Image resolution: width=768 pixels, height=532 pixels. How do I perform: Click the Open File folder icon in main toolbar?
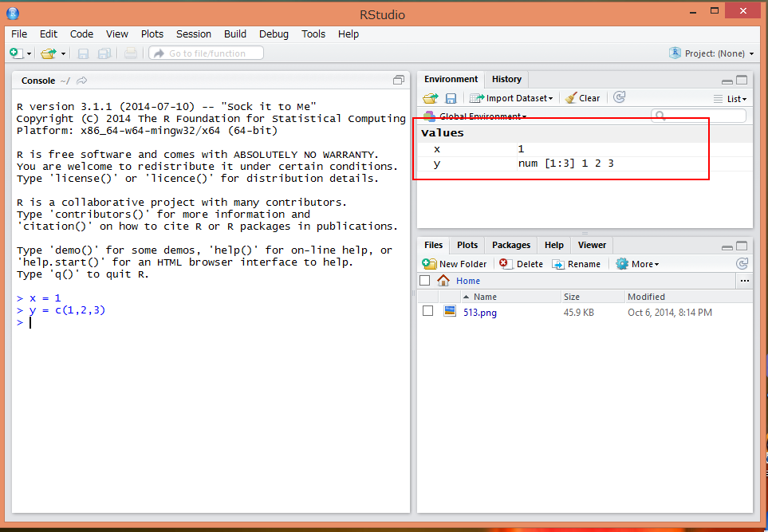click(x=49, y=53)
